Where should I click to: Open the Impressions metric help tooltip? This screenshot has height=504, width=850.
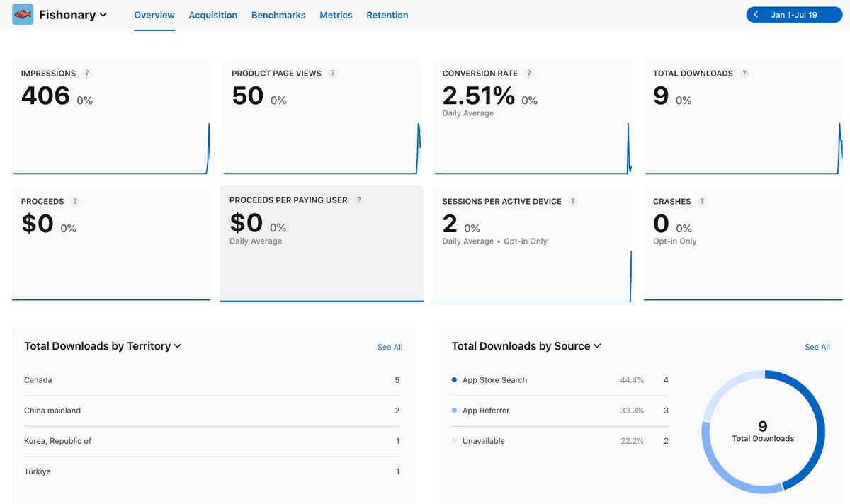(x=86, y=73)
